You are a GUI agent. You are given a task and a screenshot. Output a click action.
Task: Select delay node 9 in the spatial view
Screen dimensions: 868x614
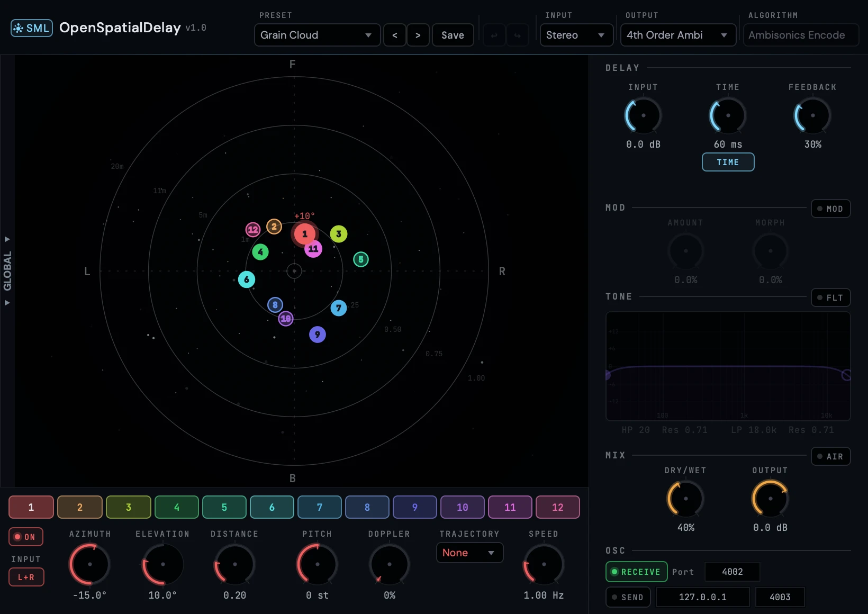[318, 335]
